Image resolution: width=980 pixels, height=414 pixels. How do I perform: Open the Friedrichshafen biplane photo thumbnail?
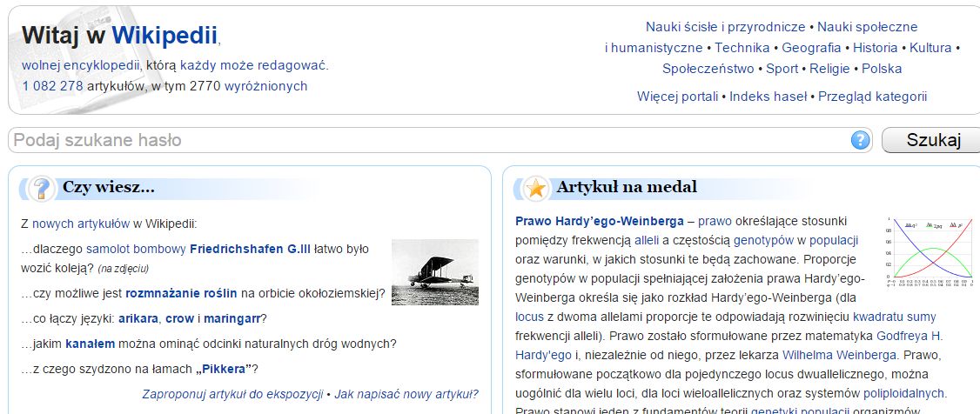point(435,272)
